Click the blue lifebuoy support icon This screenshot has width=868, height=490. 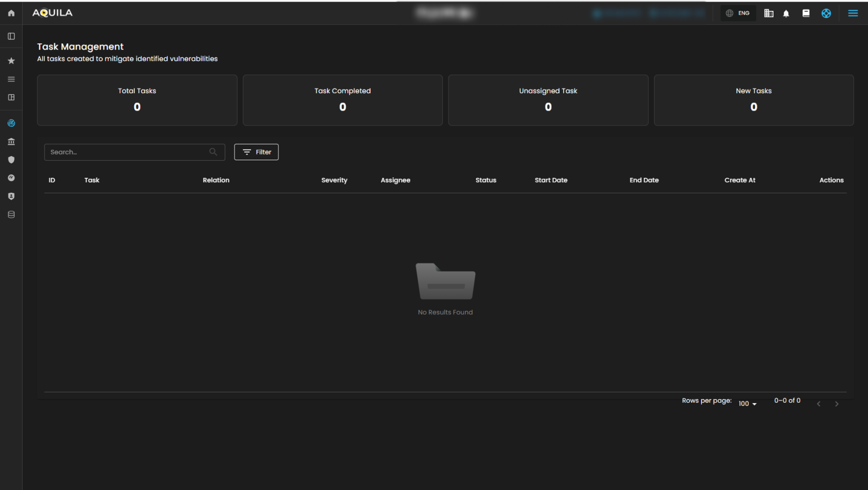(x=826, y=13)
